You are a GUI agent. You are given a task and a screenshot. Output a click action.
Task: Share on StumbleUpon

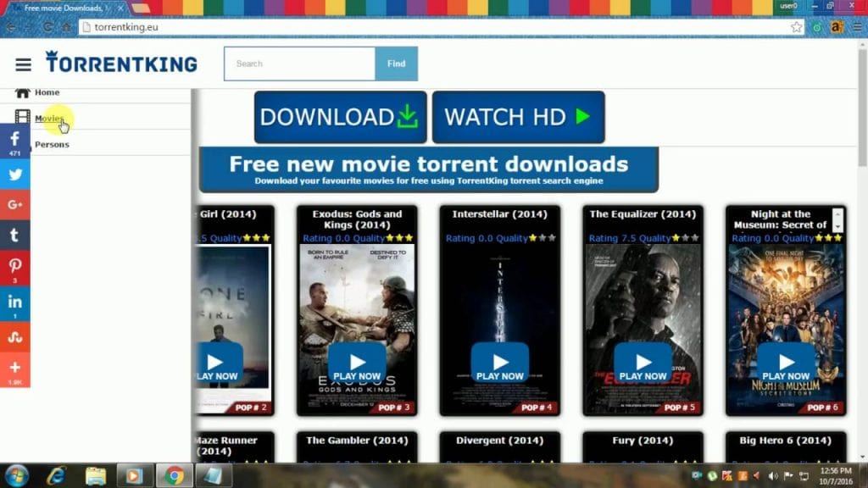[15, 337]
